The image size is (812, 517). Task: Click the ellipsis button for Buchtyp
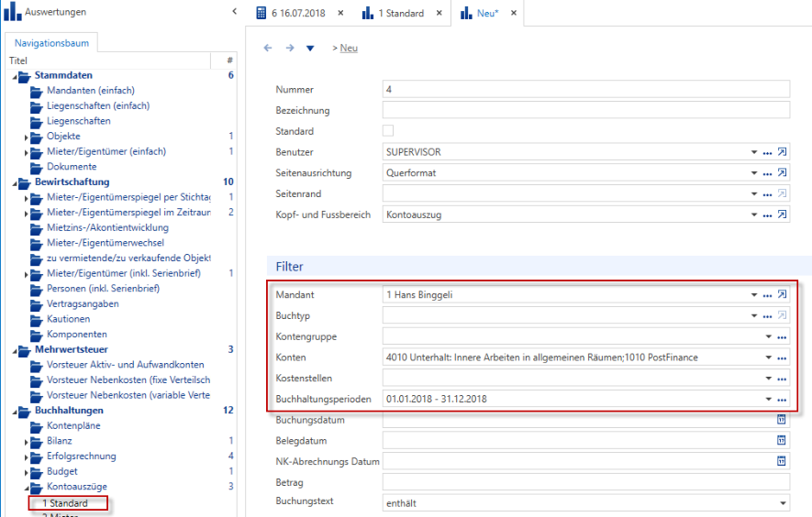[x=767, y=317]
